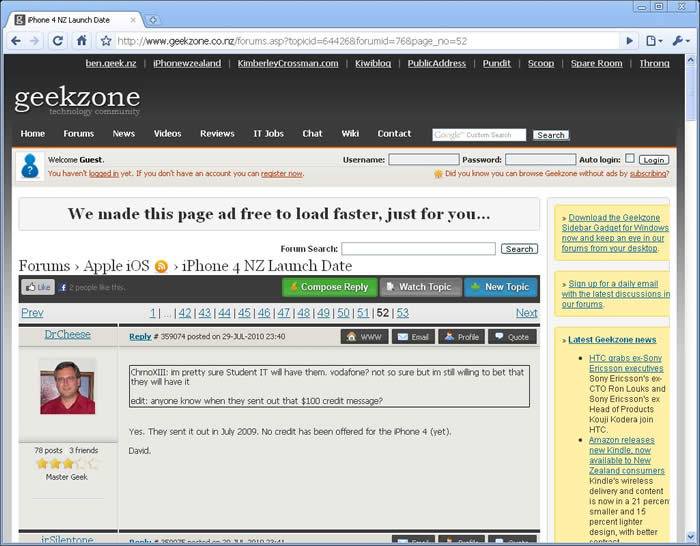Screen dimensions: 700x546
Task: Click the Go arrow beside the address bar
Action: tap(629, 41)
